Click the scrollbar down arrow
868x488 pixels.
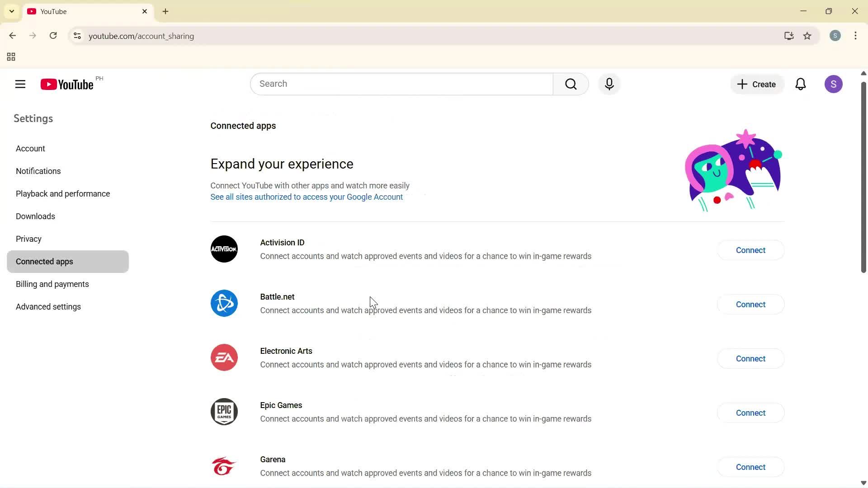863,483
